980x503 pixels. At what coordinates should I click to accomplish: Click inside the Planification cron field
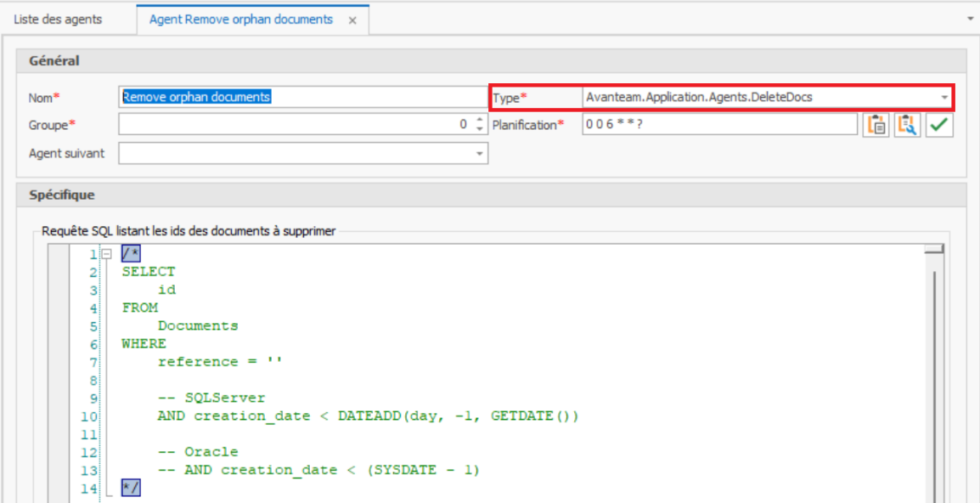tap(718, 125)
